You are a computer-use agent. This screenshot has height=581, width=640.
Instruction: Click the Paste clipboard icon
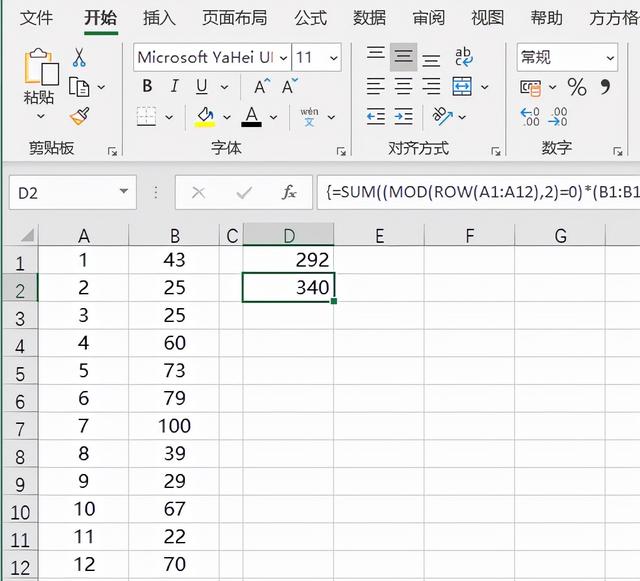(41, 67)
